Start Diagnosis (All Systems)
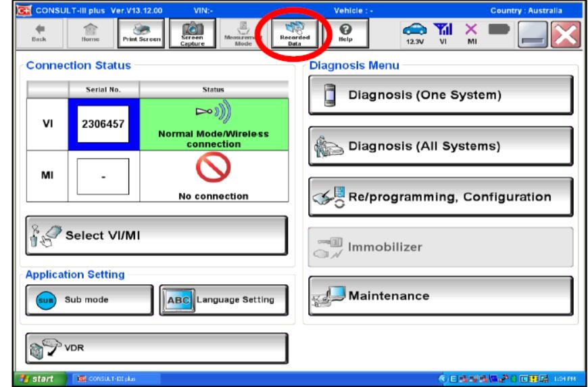 [x=441, y=146]
